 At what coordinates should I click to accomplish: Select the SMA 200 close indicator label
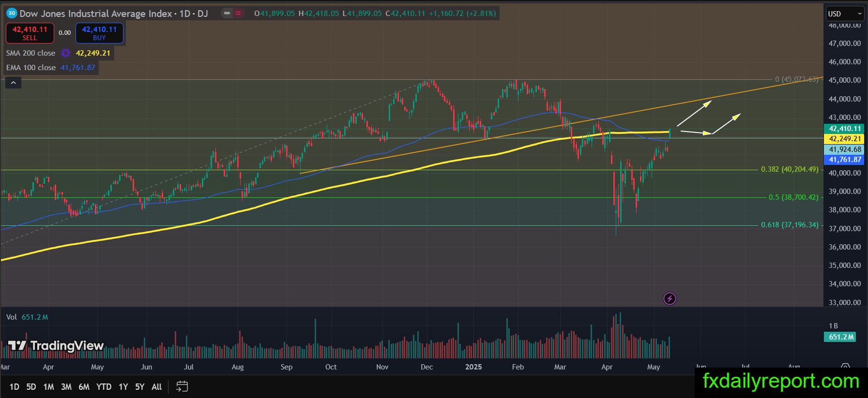tap(30, 53)
